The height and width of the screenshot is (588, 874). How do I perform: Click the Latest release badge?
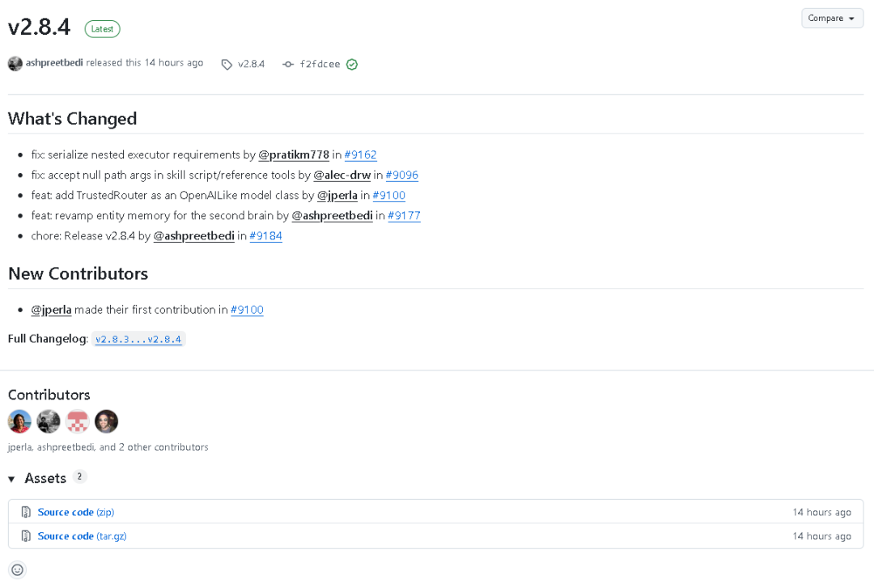(x=102, y=29)
